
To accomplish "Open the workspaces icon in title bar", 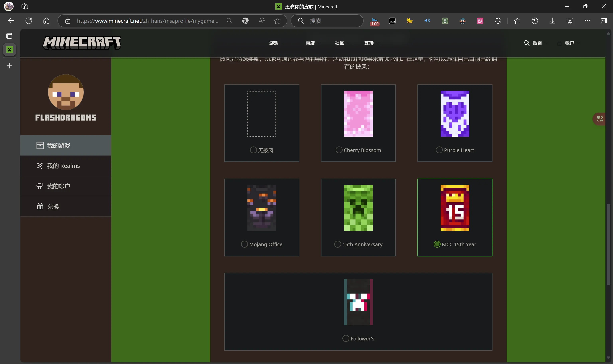I will point(25,6).
